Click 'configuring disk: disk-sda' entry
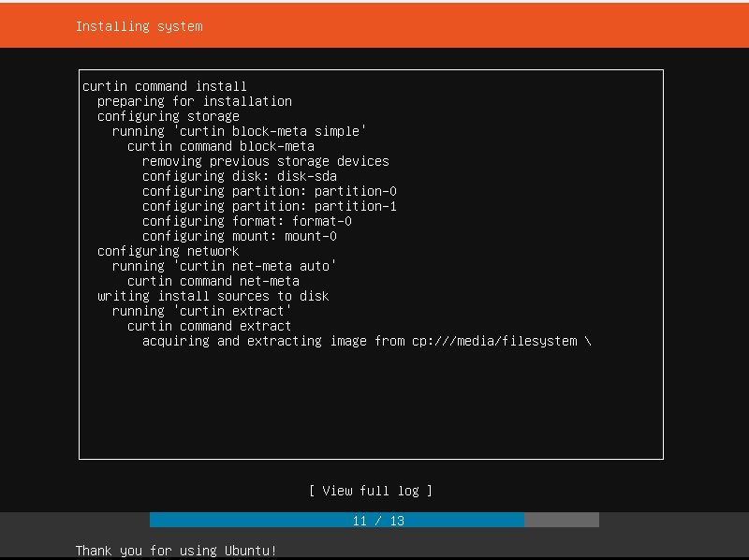Viewport: 749px width, 560px height. 240,176
